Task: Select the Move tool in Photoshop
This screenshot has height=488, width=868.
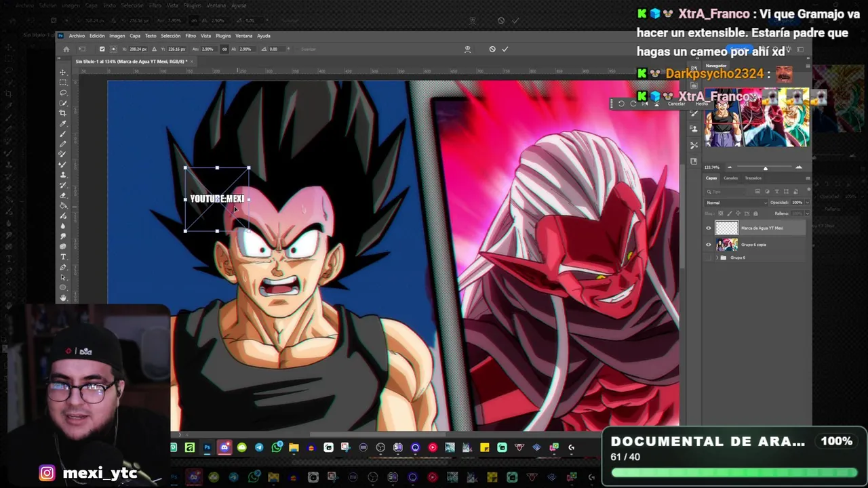Action: pos(63,72)
